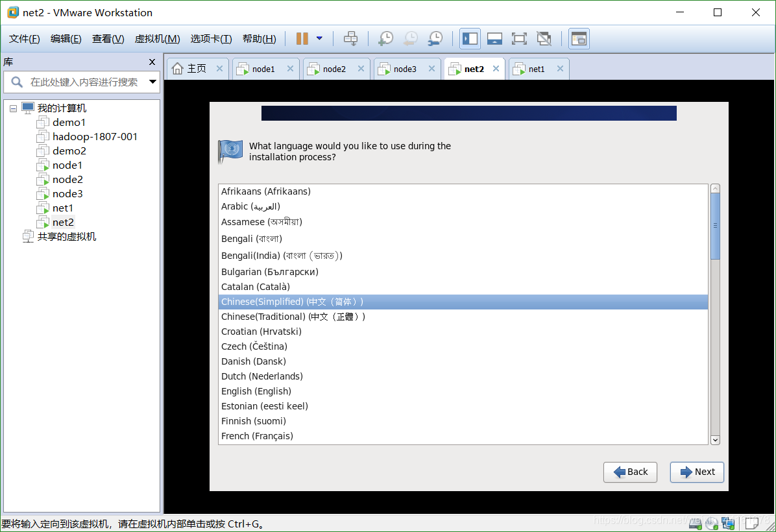The width and height of the screenshot is (776, 532).
Task: Click the language list scroll up arrow
Action: tap(715, 189)
